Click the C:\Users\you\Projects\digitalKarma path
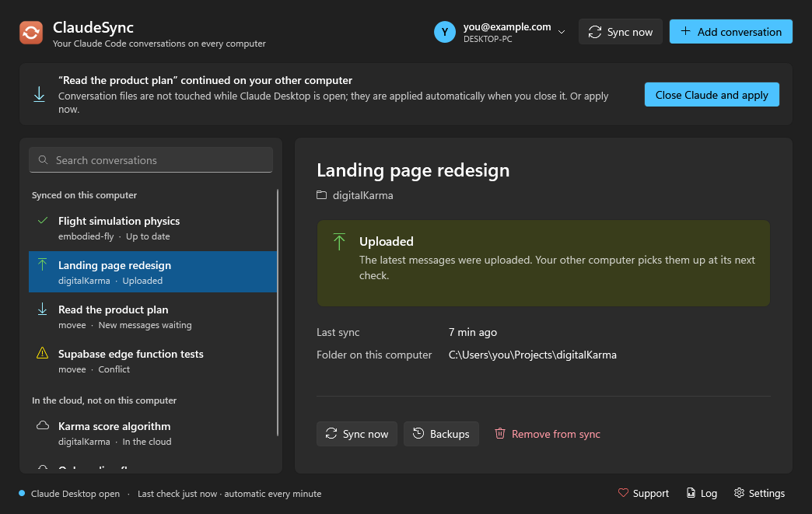Screen dimensions: 812x514 coord(532,355)
